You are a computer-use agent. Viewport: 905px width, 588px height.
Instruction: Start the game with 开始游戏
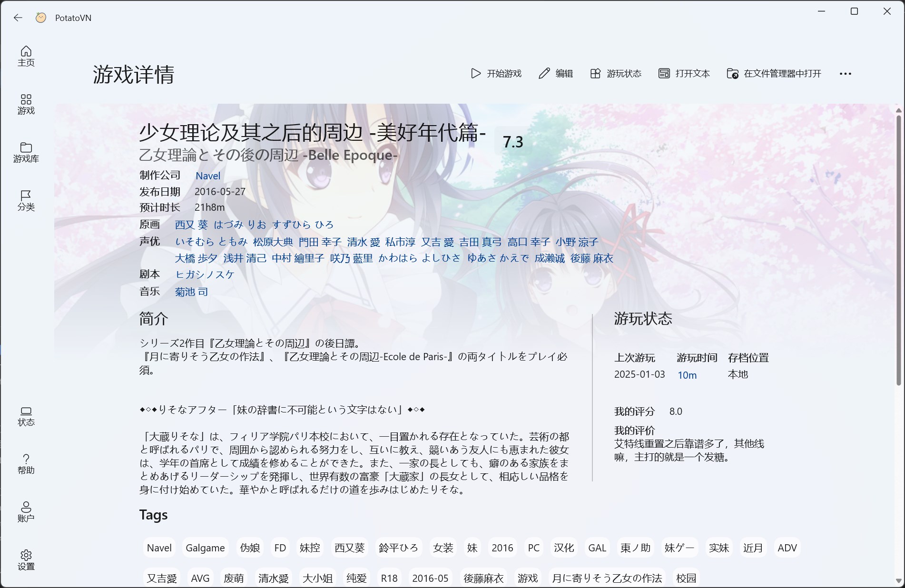(x=496, y=73)
